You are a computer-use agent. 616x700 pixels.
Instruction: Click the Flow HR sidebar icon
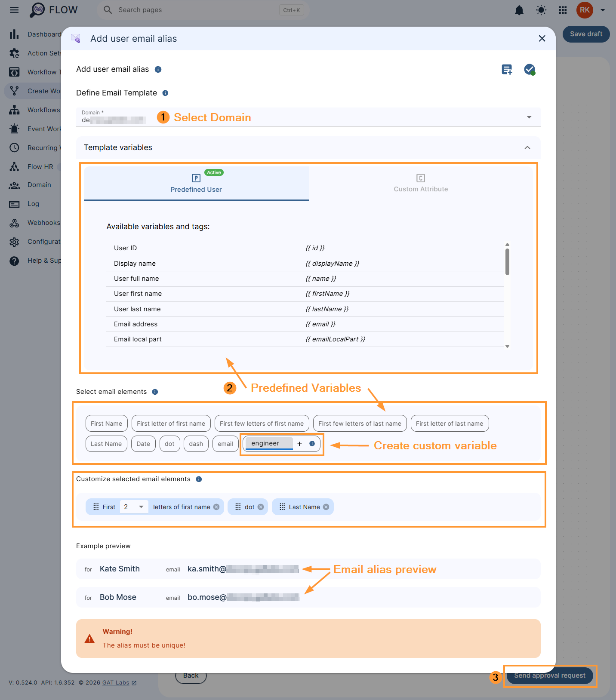click(14, 167)
